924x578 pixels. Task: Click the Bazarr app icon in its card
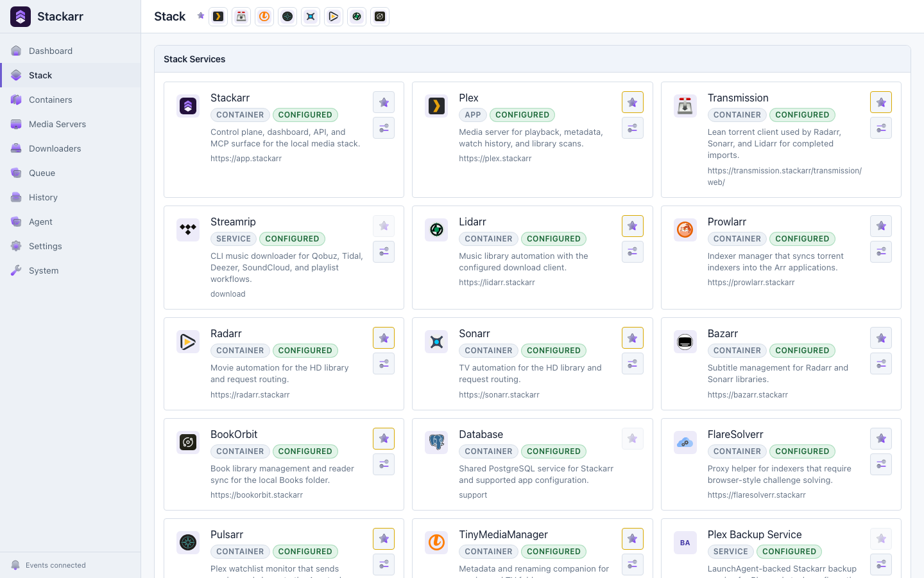(685, 341)
